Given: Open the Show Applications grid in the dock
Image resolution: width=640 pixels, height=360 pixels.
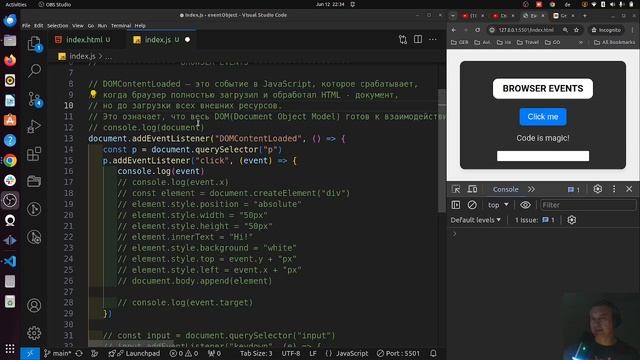Looking at the screenshot, I should point(10,349).
